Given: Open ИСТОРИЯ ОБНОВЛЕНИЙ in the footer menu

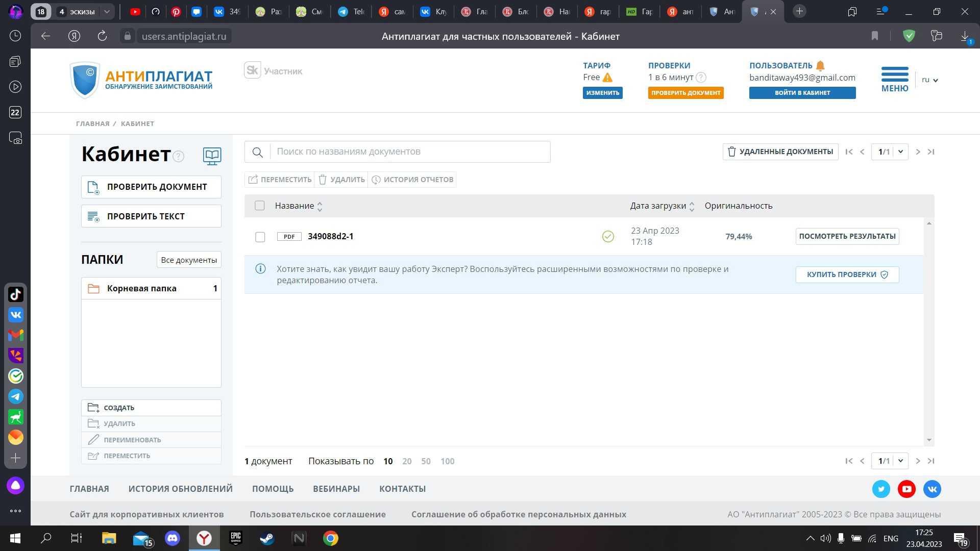Looking at the screenshot, I should point(180,489).
